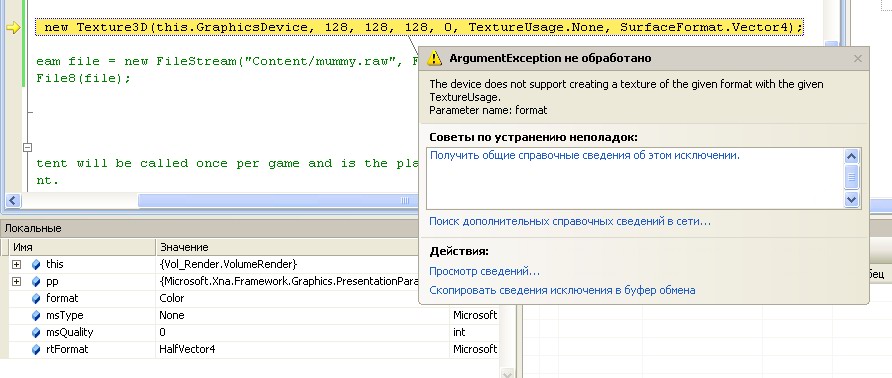Viewport: 892px width, 378px height.
Task: Click the variable icon beside 'msType'
Action: [36, 315]
